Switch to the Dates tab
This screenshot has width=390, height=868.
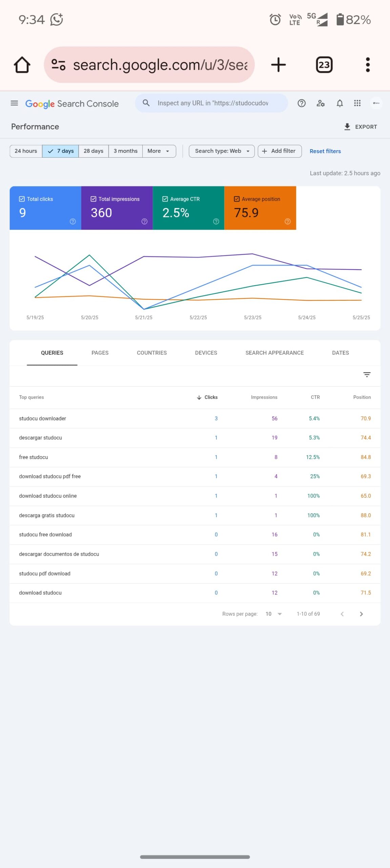pyautogui.click(x=341, y=353)
